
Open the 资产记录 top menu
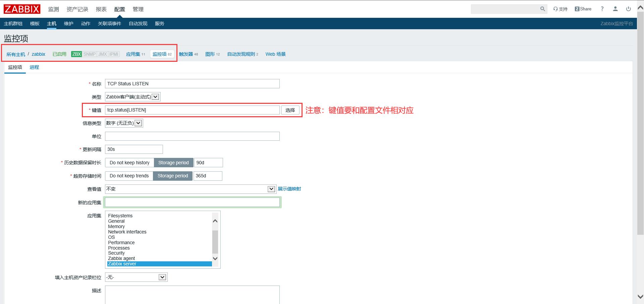(77, 9)
